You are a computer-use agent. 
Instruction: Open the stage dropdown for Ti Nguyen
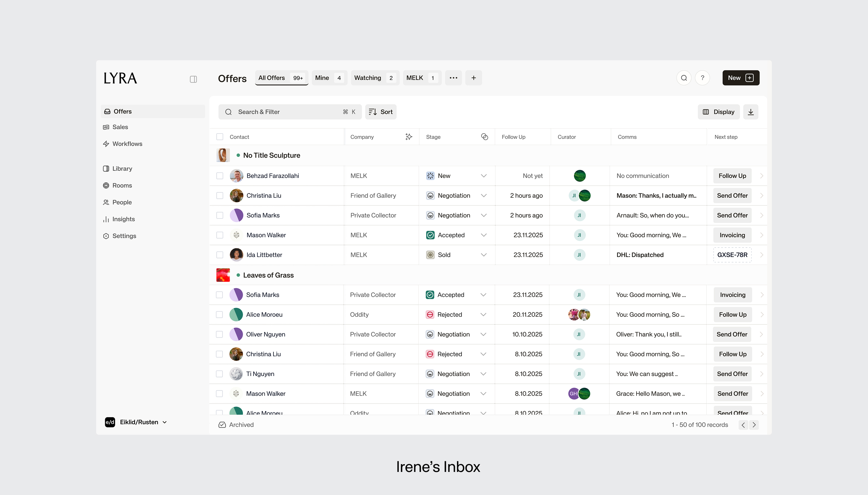pos(483,373)
